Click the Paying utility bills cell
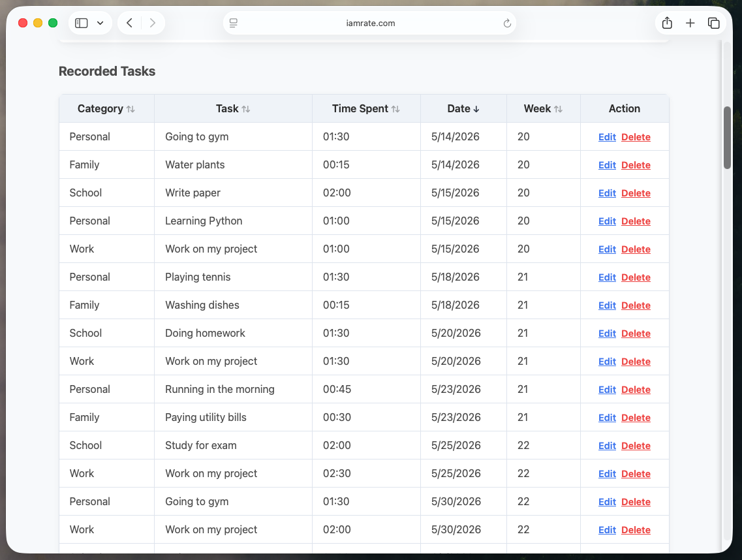This screenshot has height=560, width=742. (233, 418)
